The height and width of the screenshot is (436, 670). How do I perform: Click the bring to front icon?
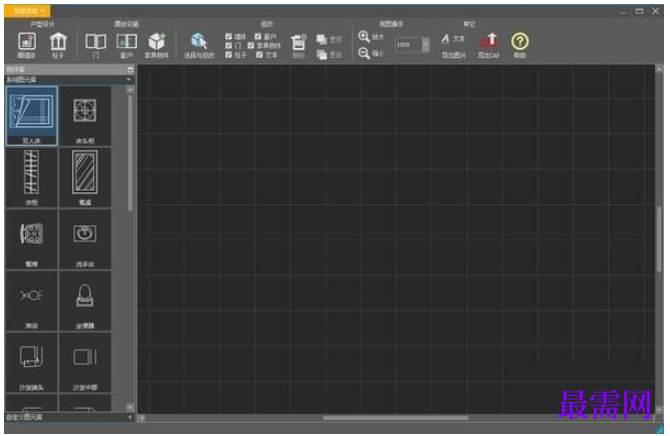click(x=322, y=40)
